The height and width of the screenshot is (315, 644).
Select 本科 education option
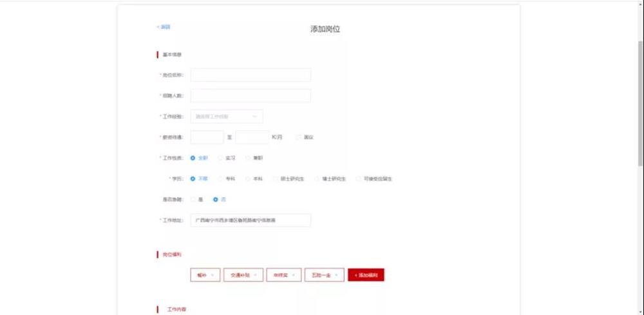point(248,178)
